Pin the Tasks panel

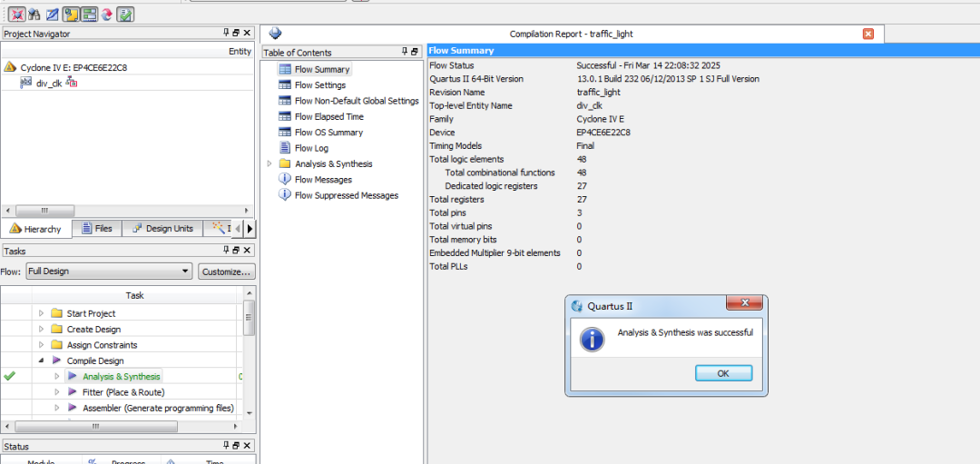[226, 250]
